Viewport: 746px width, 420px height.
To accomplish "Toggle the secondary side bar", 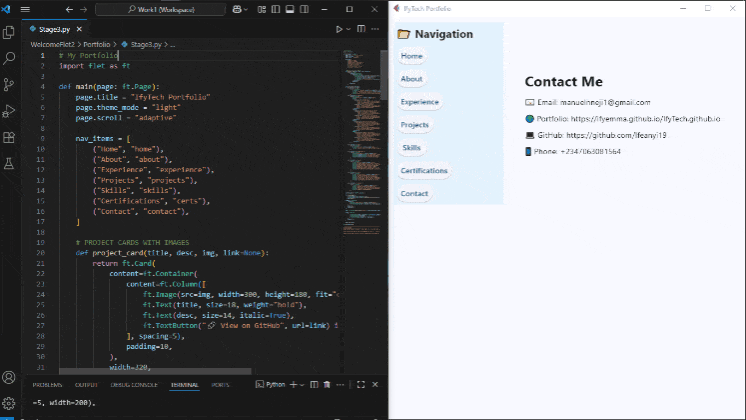I will click(304, 9).
